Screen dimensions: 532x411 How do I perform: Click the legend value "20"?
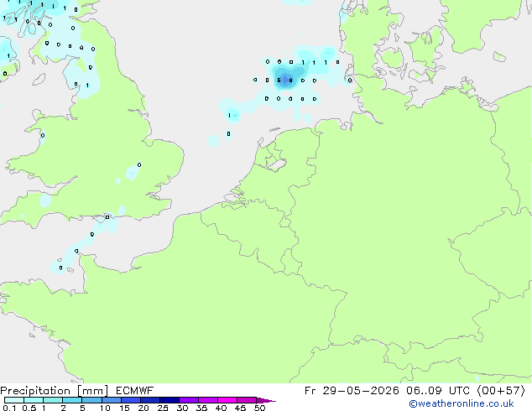(143, 408)
